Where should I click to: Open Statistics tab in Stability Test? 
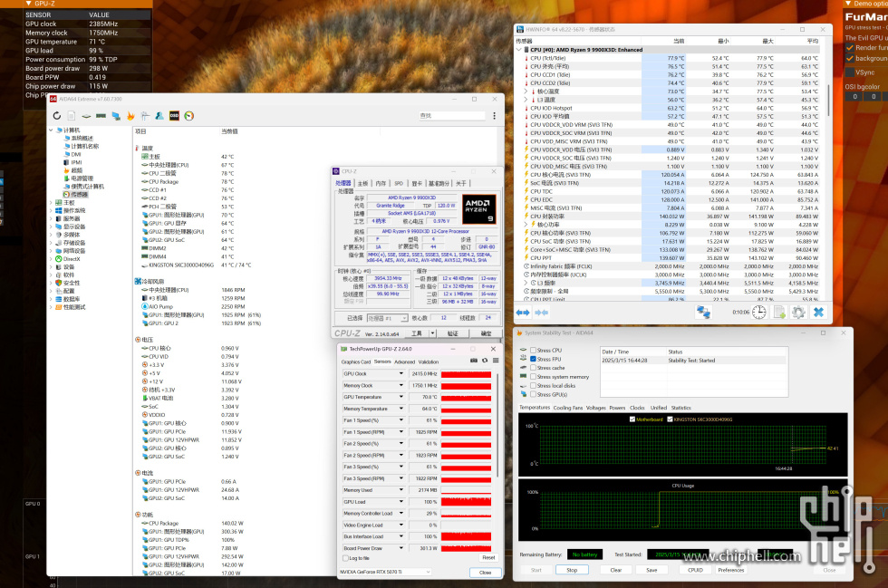click(680, 408)
